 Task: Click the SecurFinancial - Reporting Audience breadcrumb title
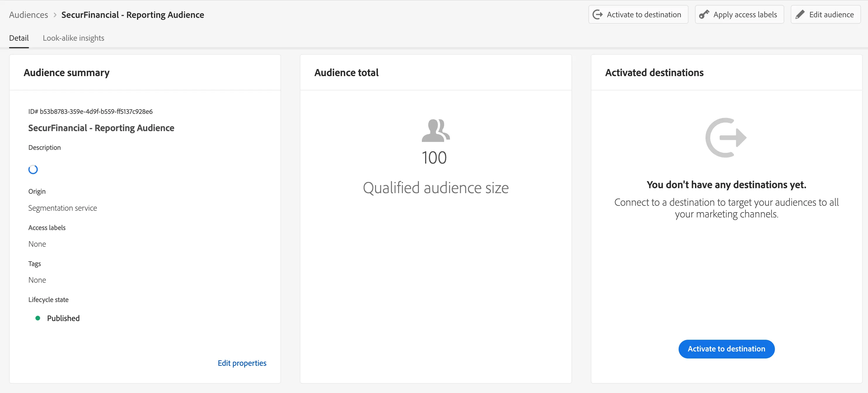point(133,15)
